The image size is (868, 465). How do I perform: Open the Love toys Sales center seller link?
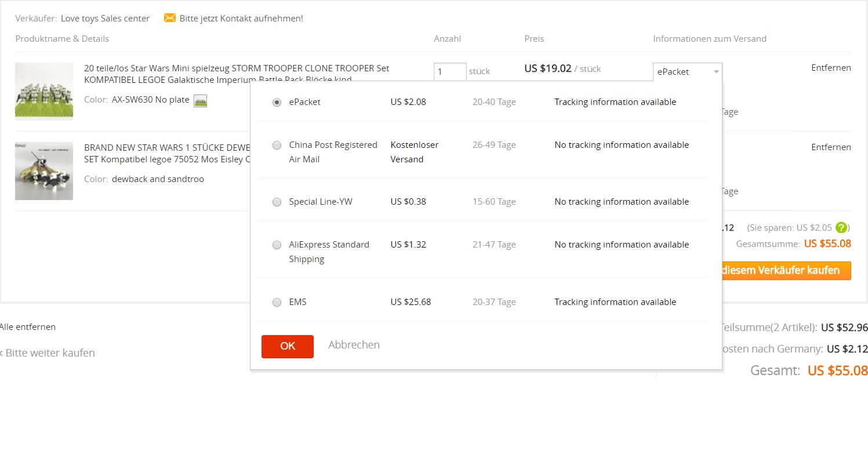(105, 19)
